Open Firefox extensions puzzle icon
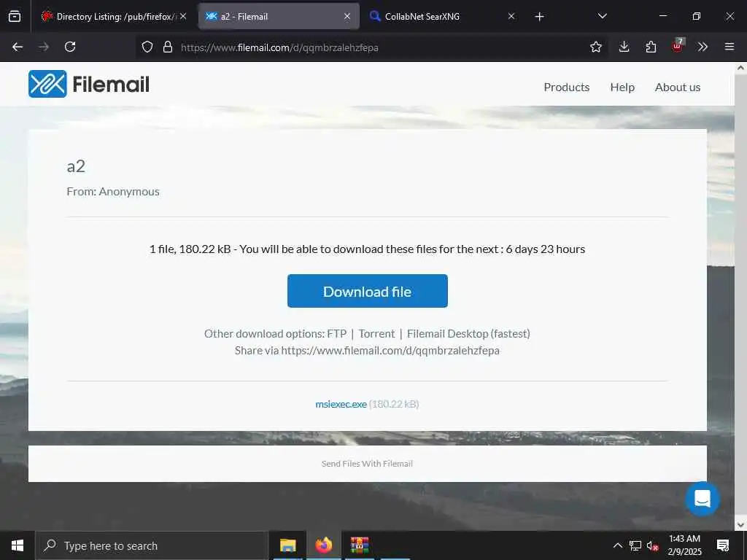The height and width of the screenshot is (560, 747). [651, 47]
